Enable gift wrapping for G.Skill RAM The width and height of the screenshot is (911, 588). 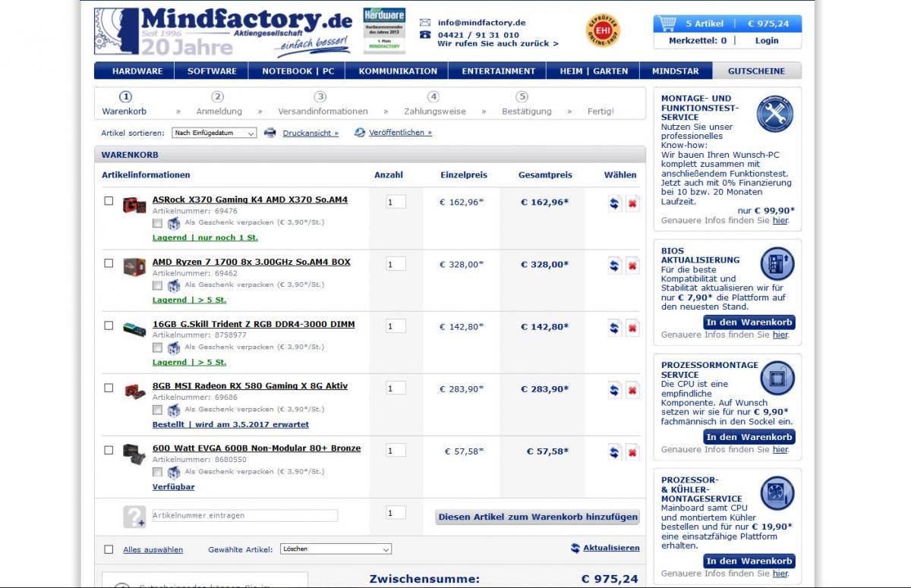pyautogui.click(x=157, y=348)
